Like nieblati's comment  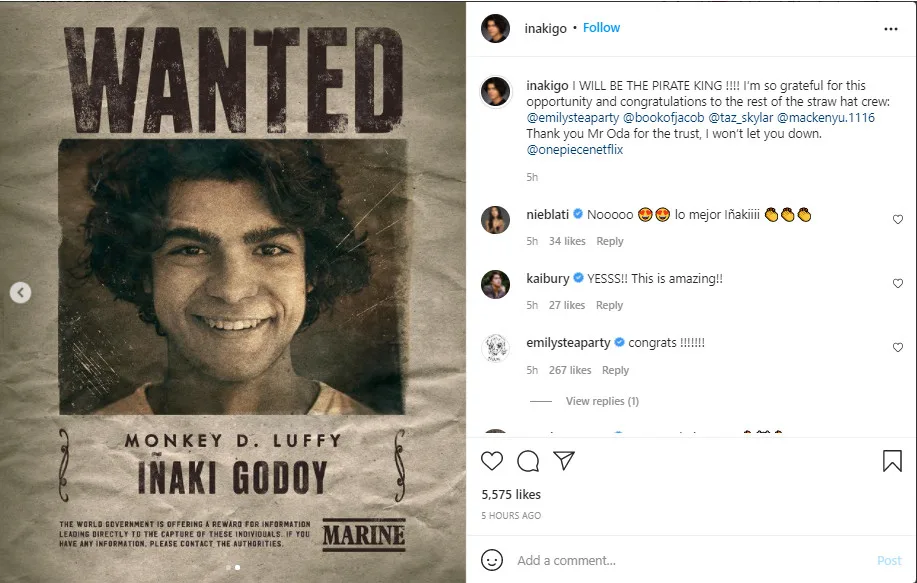(x=897, y=220)
